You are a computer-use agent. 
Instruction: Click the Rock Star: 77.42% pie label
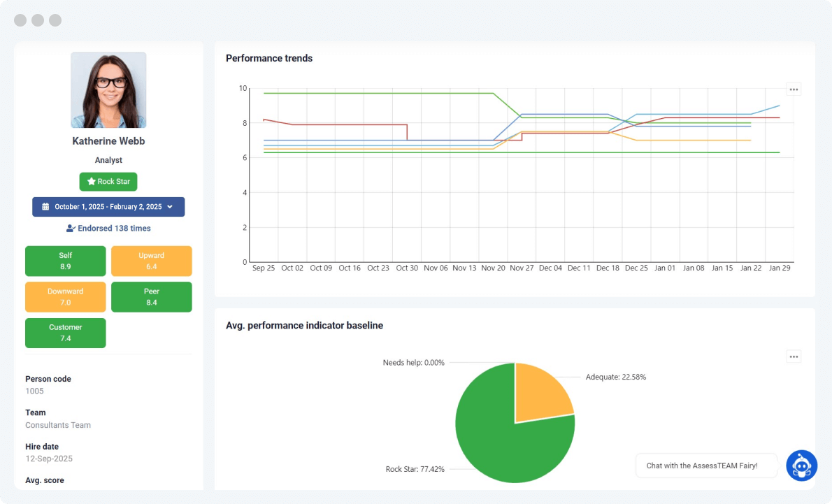[415, 469]
